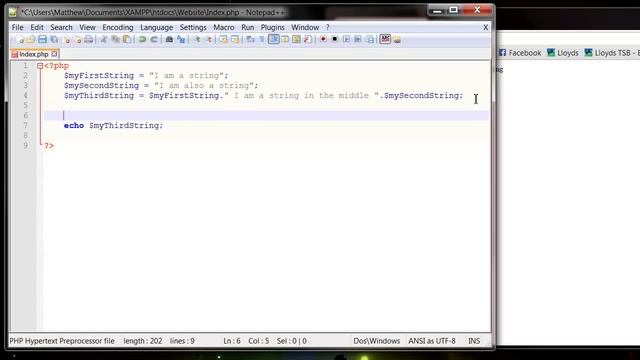Screen dimensions: 640x360
Task: Close the Index.php tab with its X
Action: [x=54, y=54]
